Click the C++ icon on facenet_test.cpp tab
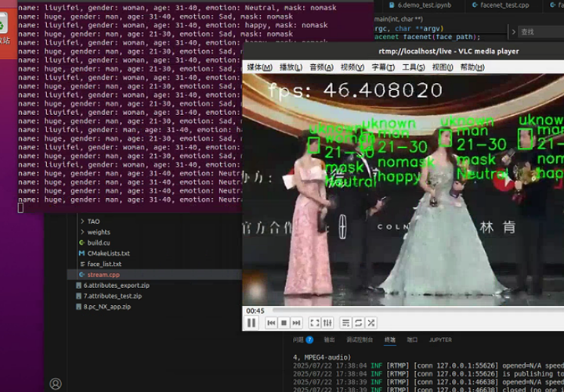This screenshot has height=392, width=564. [475, 5]
